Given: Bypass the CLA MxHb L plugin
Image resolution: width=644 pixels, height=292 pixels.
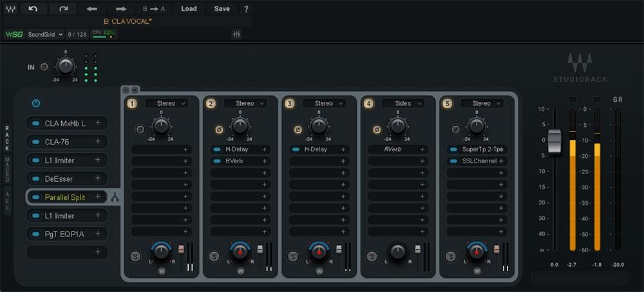Looking at the screenshot, I should [x=35, y=123].
